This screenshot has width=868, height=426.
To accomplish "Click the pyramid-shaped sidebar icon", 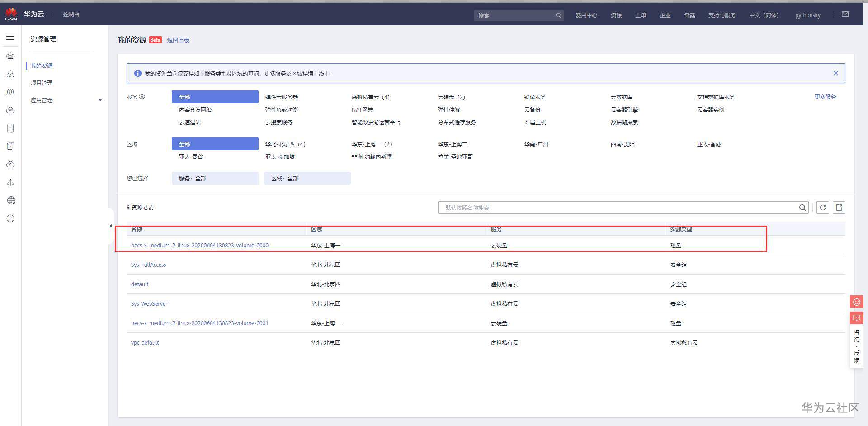I will point(11,182).
